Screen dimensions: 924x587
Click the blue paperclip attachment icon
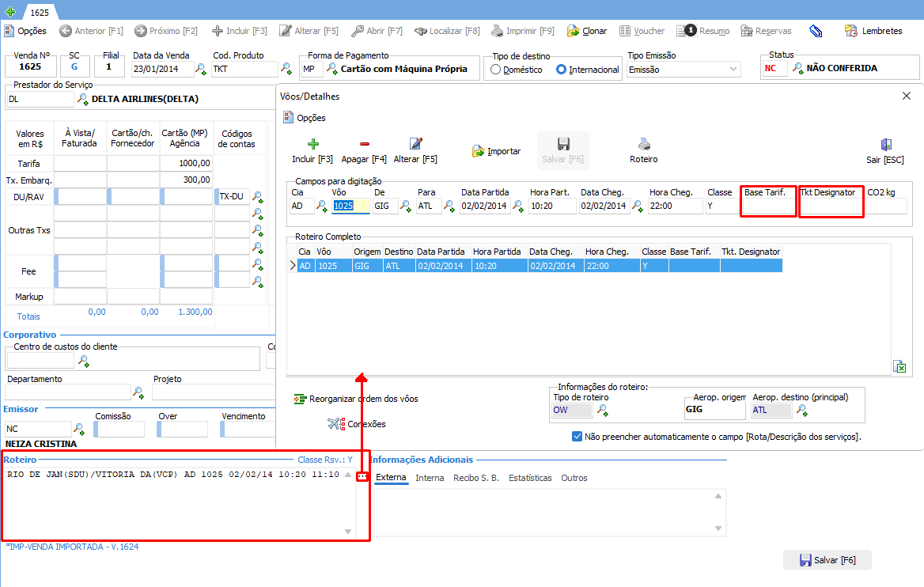coord(816,31)
